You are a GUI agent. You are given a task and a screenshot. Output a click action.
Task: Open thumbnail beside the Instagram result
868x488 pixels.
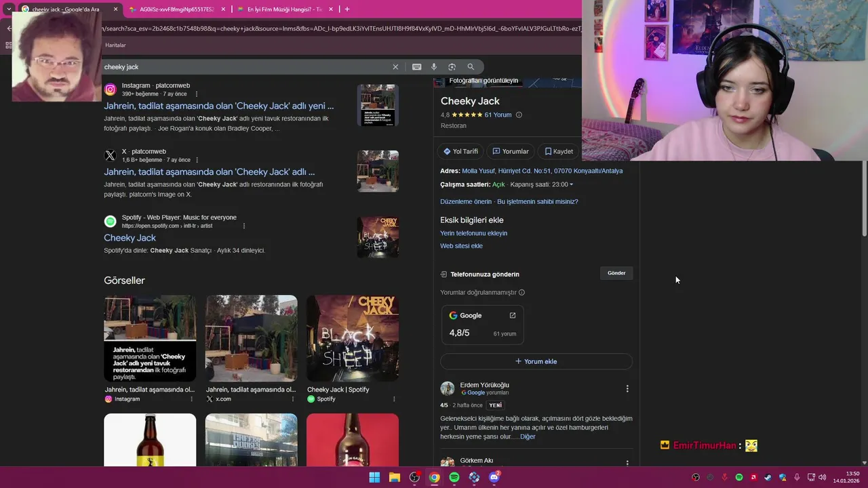pos(378,105)
